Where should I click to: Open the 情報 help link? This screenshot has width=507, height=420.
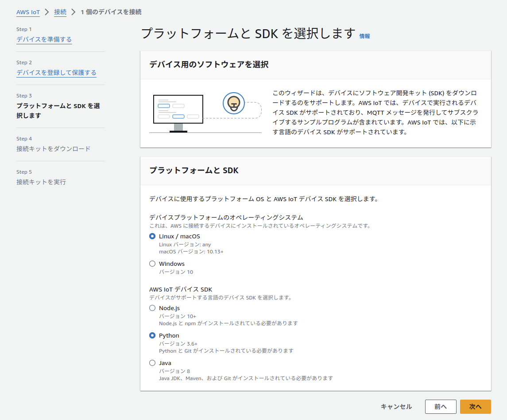(365, 36)
